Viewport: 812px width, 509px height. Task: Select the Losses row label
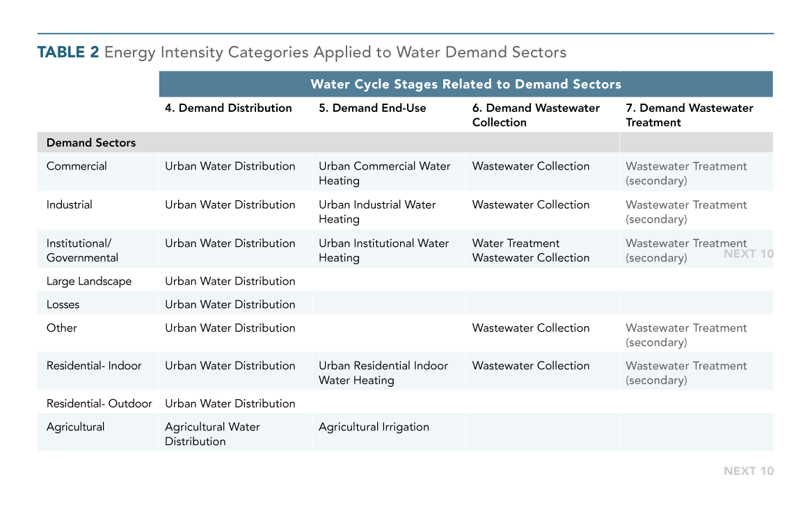click(x=63, y=305)
